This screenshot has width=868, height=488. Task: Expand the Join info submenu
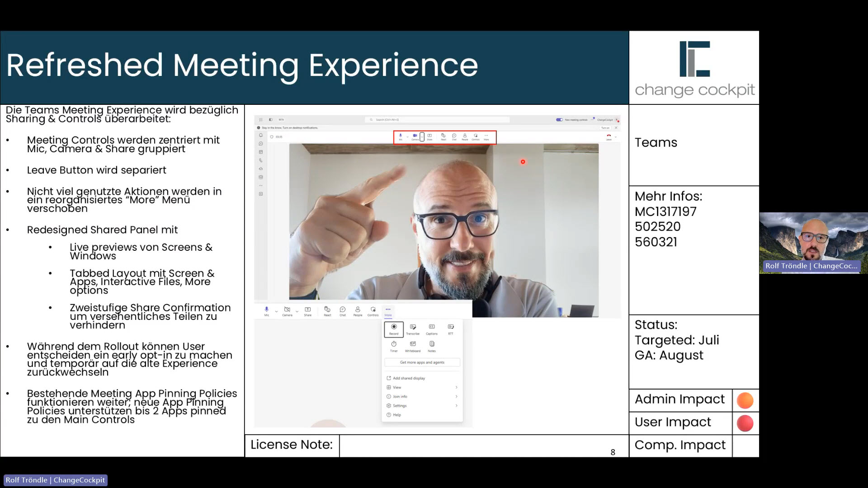tap(422, 397)
